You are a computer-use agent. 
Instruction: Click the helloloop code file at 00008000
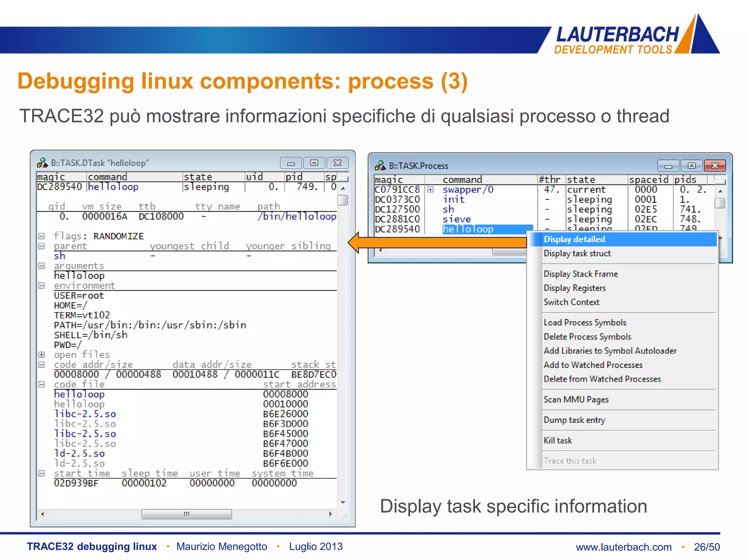[79, 394]
